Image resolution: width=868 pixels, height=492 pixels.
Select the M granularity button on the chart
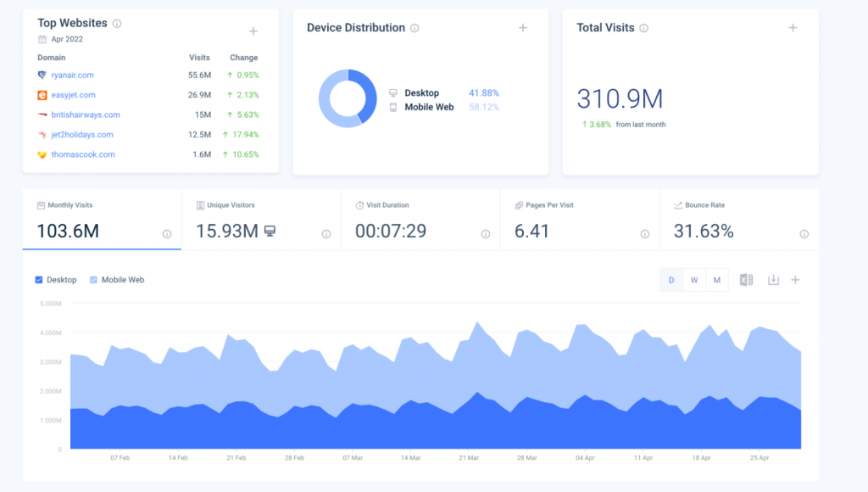pos(718,279)
